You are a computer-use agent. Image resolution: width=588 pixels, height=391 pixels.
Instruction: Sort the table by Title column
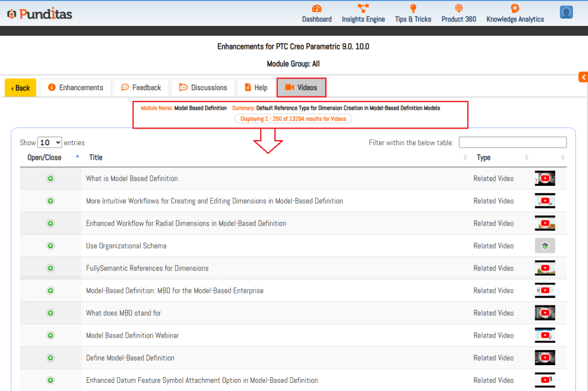95,157
